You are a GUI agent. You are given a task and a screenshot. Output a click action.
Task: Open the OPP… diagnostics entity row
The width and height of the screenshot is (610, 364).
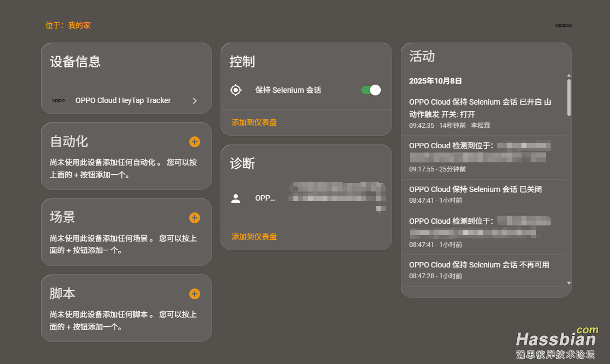tap(265, 198)
